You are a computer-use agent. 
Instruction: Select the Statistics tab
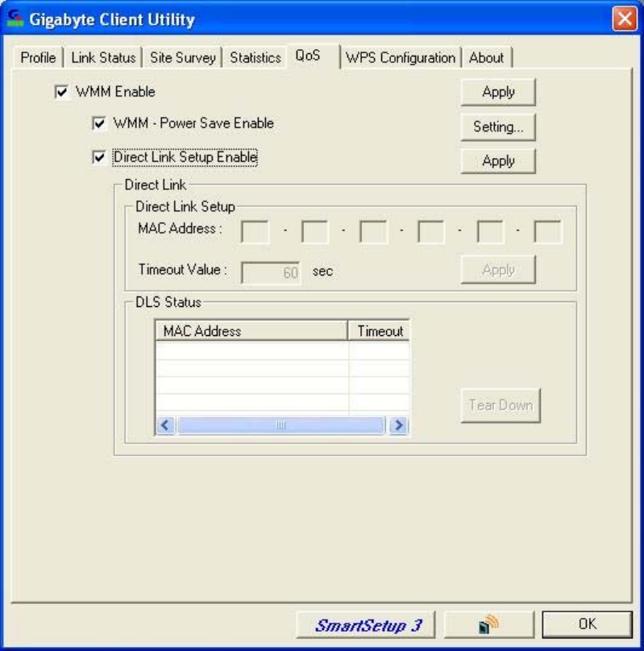(x=256, y=57)
